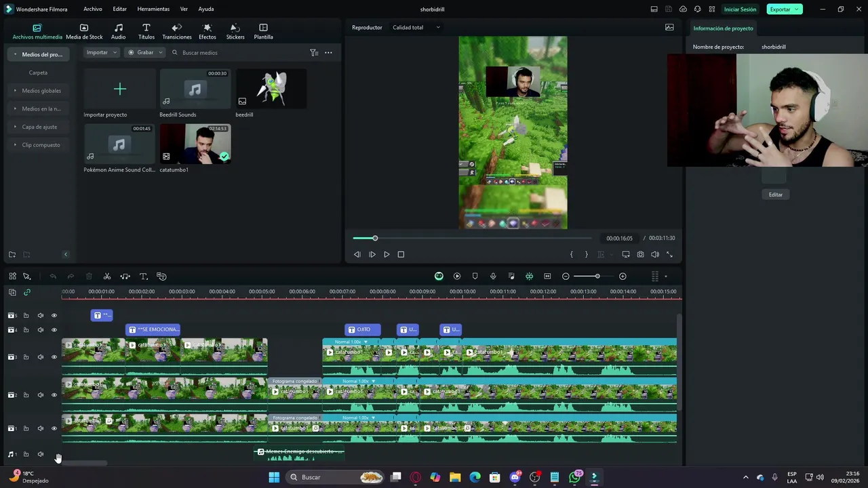Play the preview with the play button

(x=387, y=255)
